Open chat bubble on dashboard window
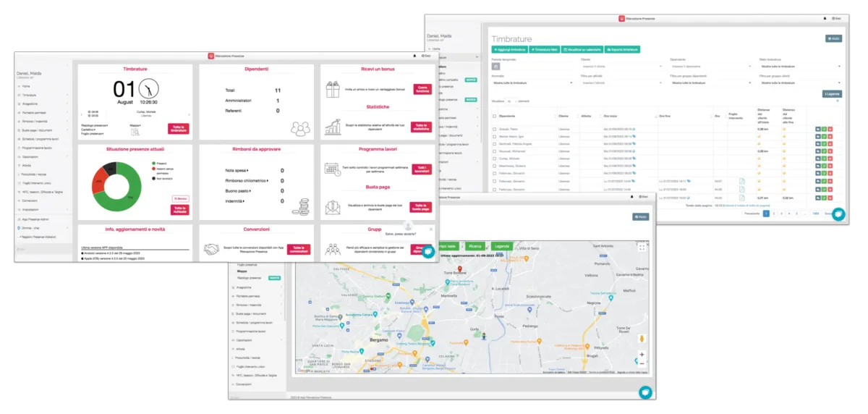 428,252
